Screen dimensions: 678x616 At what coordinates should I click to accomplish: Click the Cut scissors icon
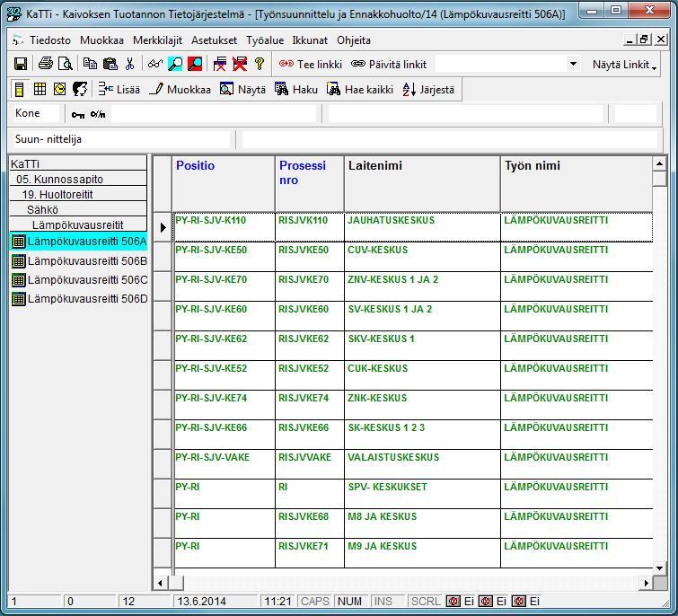(x=129, y=64)
